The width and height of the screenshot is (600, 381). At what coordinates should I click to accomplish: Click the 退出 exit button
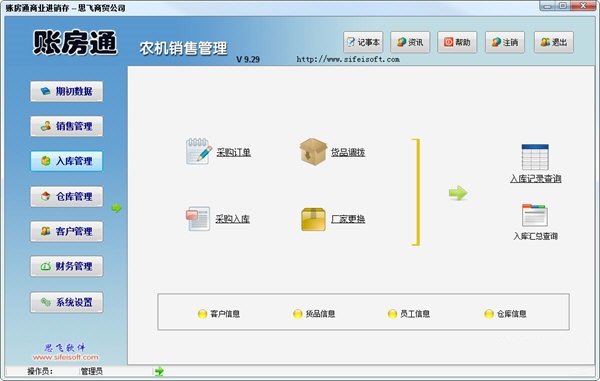click(x=554, y=42)
